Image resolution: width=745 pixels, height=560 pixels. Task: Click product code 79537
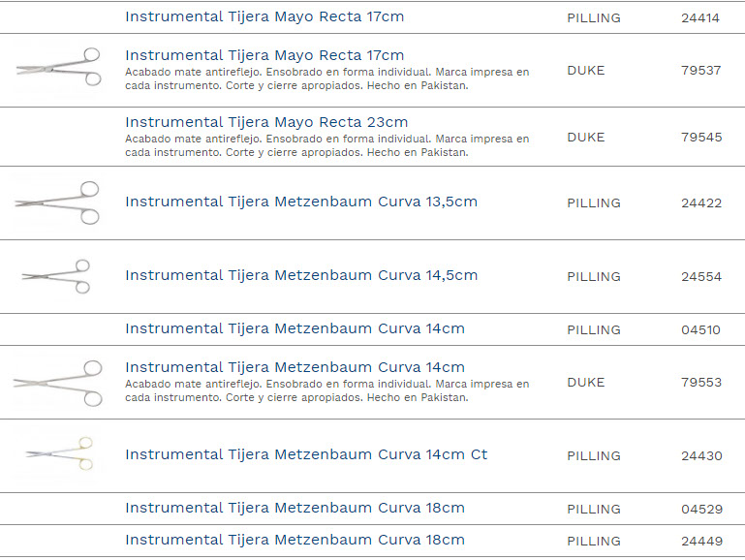tap(701, 71)
